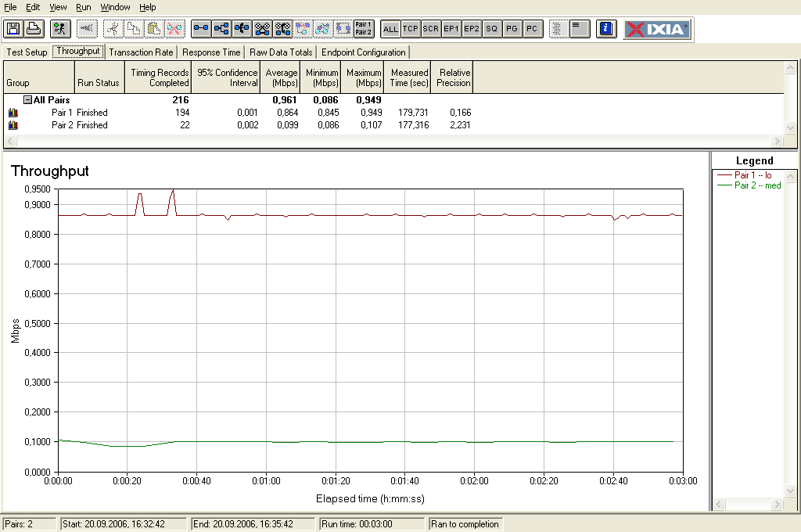Collapse the All Pairs group

coord(27,100)
